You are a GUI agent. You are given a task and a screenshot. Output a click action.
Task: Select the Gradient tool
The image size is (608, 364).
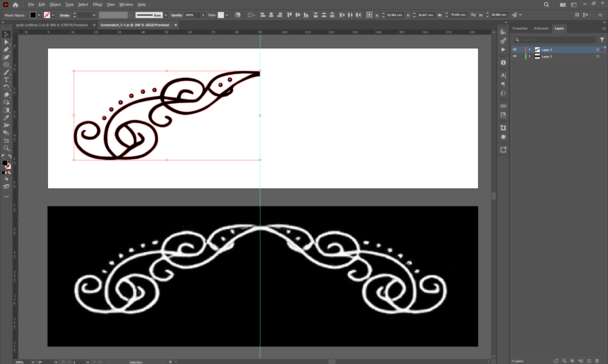tap(6, 110)
